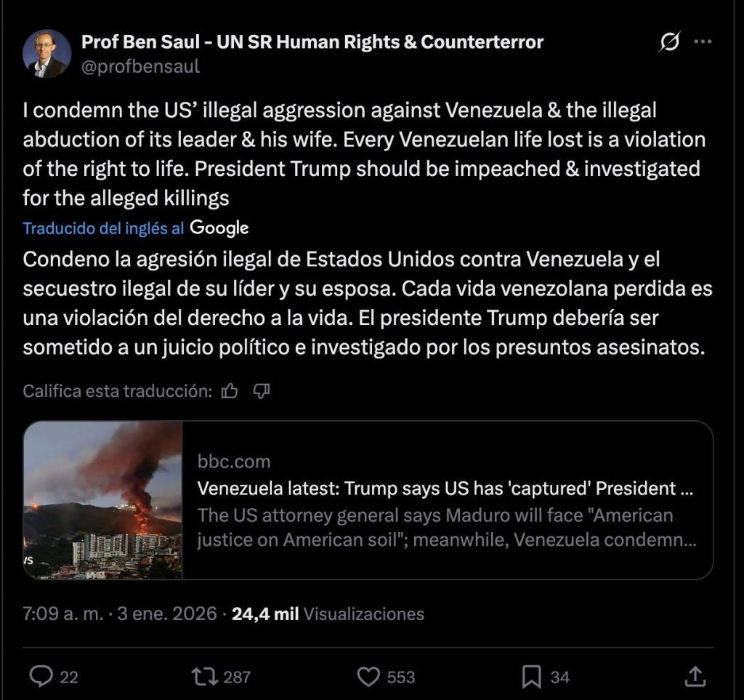
Task: Click the Grok slashed-circle icon
Action: (668, 43)
